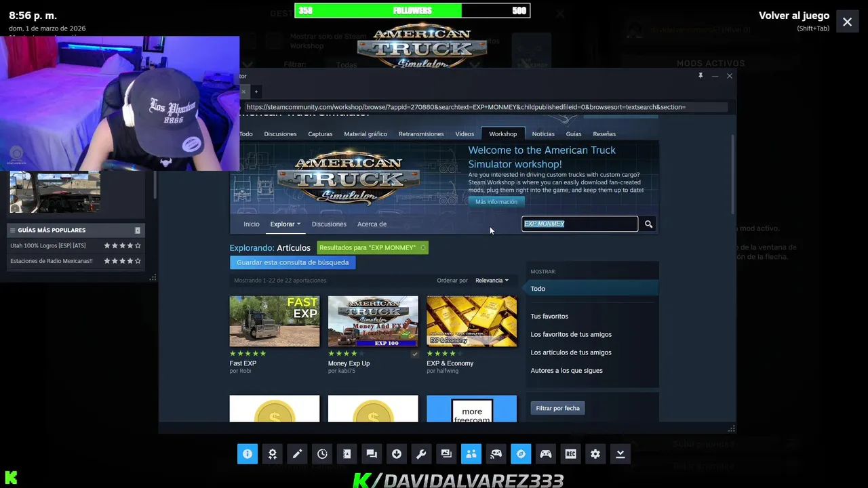The width and height of the screenshot is (868, 488).
Task: Open author Robi's profile link
Action: click(245, 371)
